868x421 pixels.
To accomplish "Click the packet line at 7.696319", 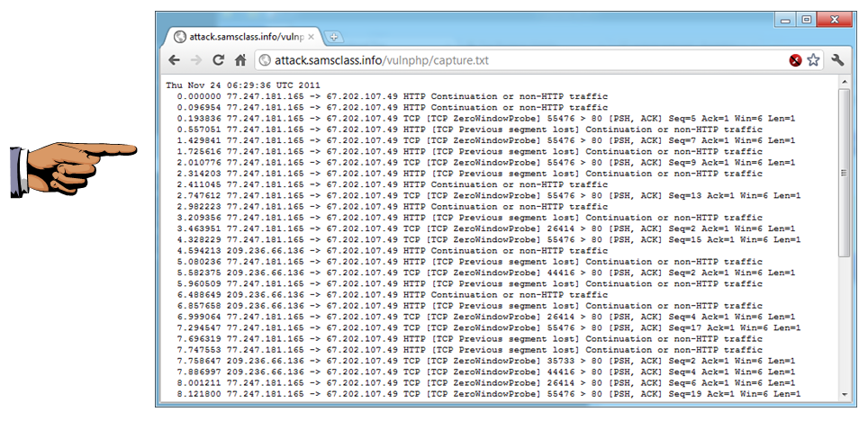I will tap(469, 339).
